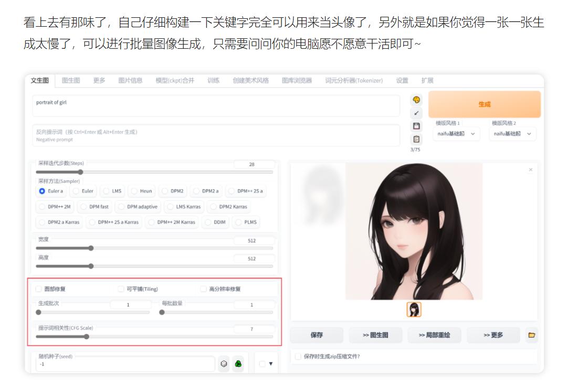566x392 pixels.
Task: Click the Steps value field showing 28
Action: point(254,164)
